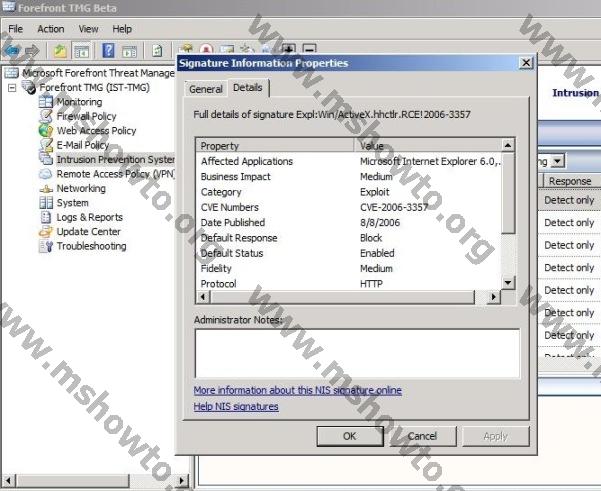Switch to the General tab
601x491 pixels.
coord(206,89)
